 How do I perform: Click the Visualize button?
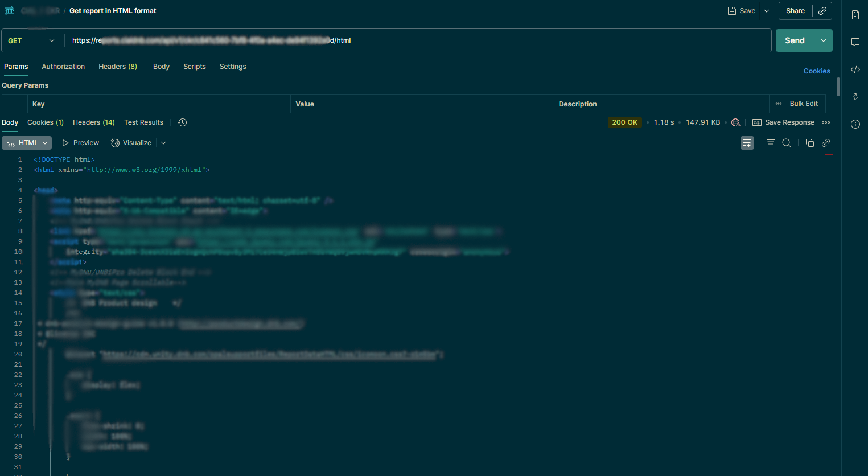pyautogui.click(x=131, y=143)
